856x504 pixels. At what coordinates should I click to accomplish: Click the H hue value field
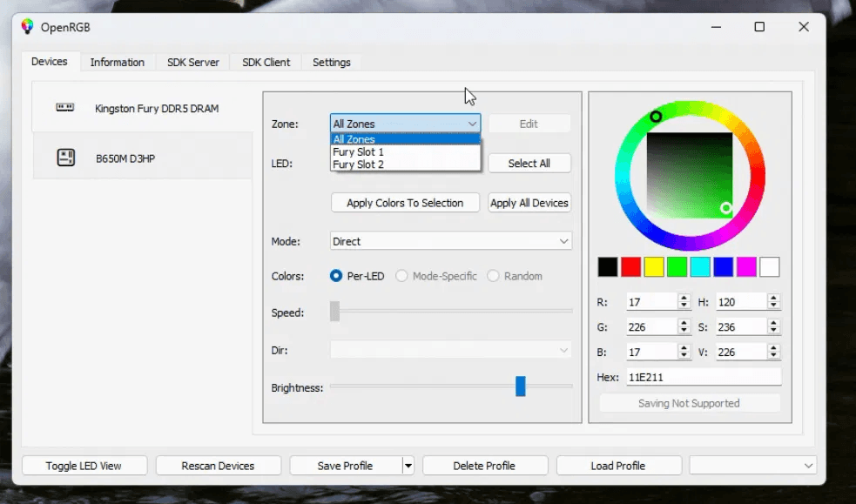[x=742, y=302]
